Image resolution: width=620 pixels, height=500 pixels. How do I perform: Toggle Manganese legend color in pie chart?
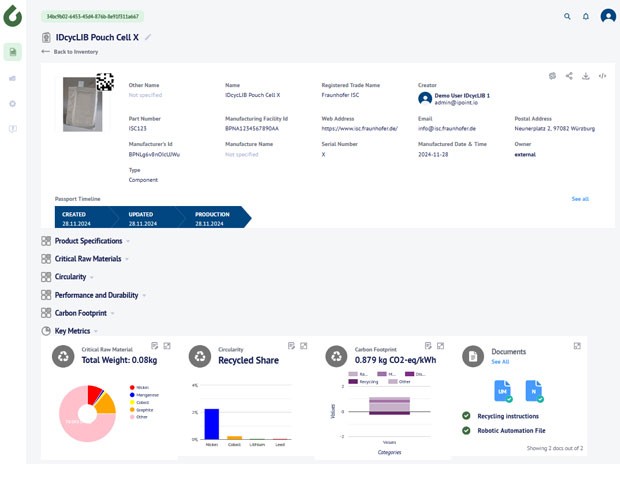(x=132, y=395)
